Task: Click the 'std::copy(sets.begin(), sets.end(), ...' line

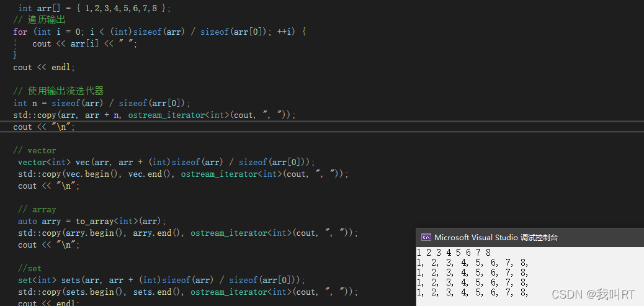Action: point(188,292)
